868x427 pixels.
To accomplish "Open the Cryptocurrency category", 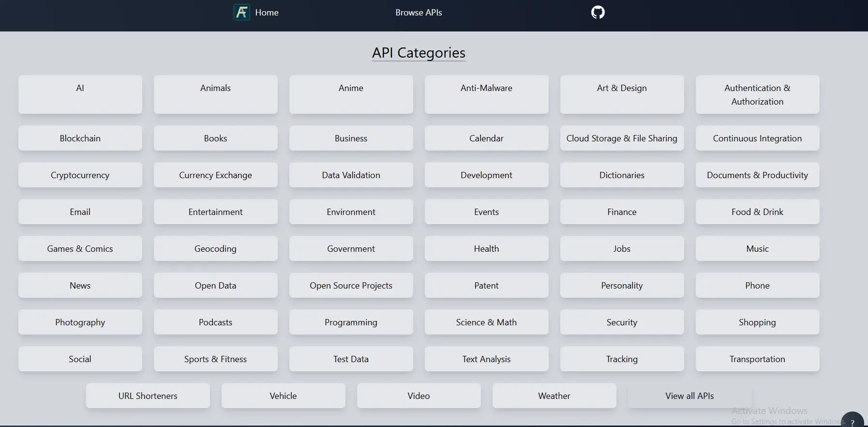I will 80,175.
